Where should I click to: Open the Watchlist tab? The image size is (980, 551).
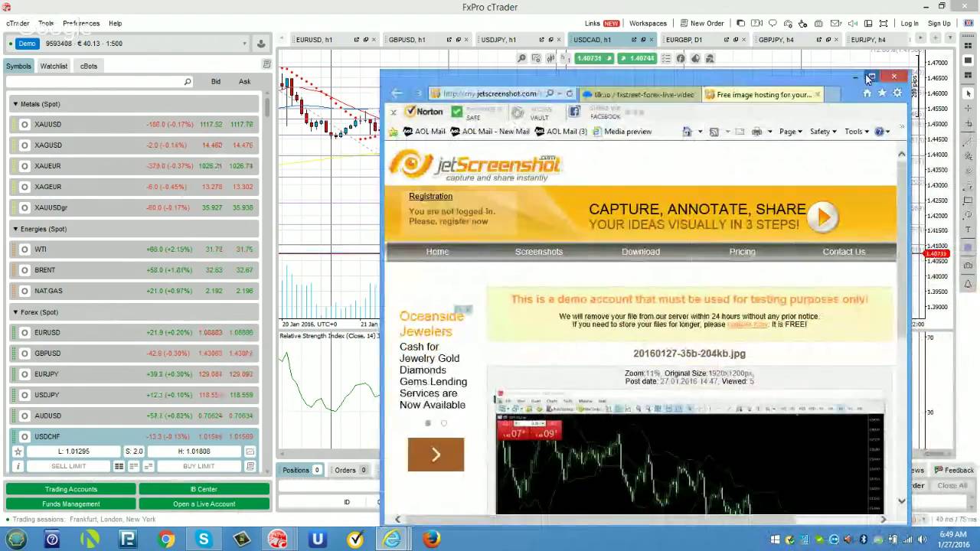(54, 66)
